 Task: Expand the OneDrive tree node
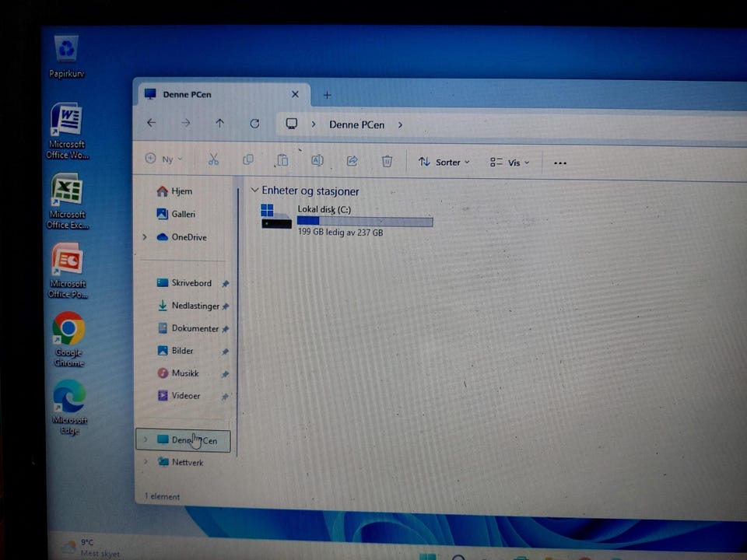(x=145, y=237)
